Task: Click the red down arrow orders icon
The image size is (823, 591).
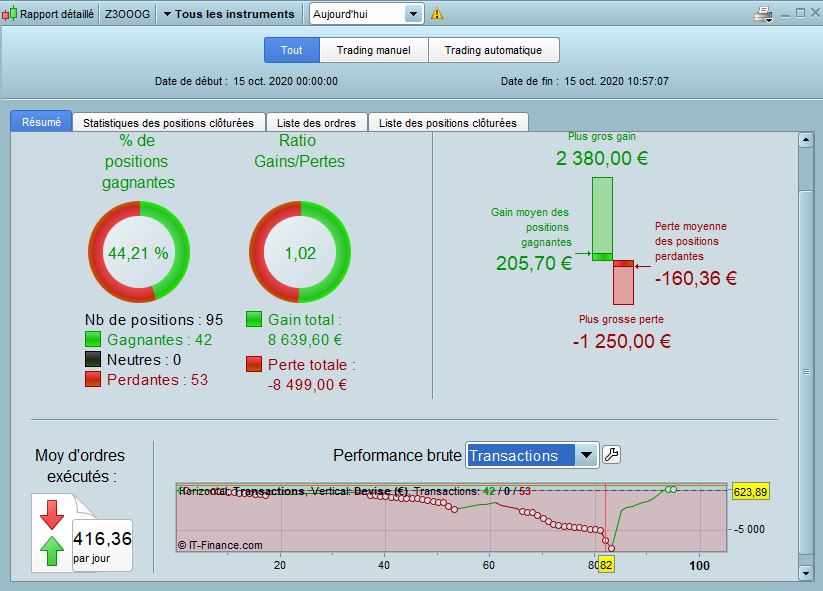Action: 52,515
